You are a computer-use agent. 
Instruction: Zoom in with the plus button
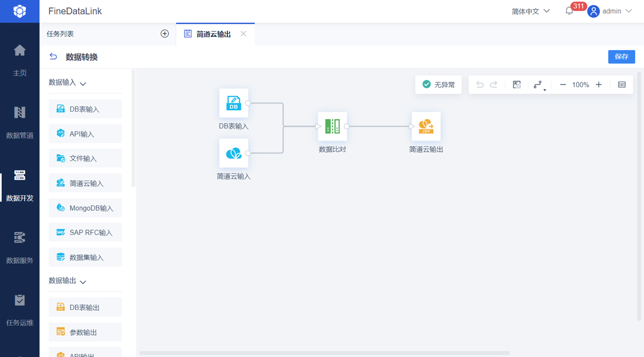click(598, 85)
